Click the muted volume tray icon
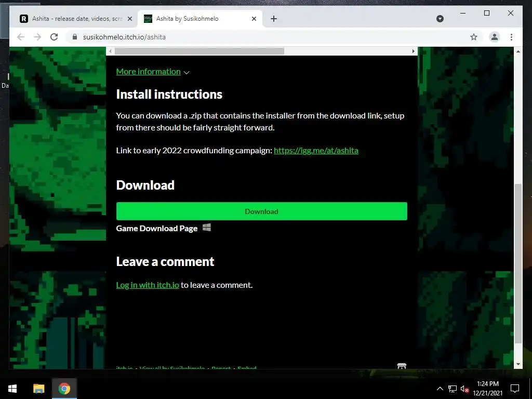 464,389
